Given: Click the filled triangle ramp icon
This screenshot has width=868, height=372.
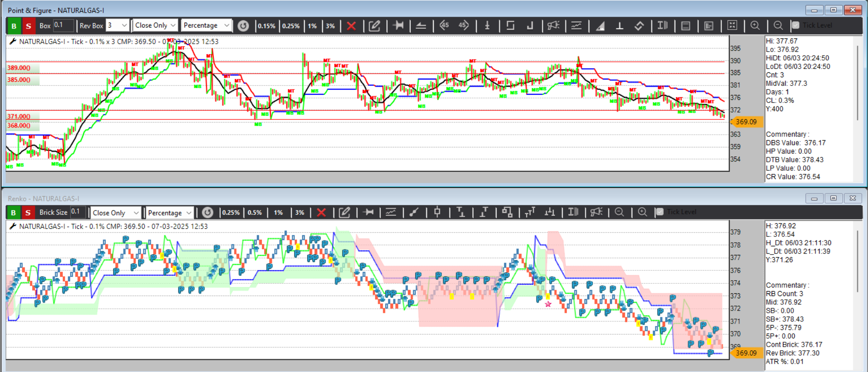Looking at the screenshot, I should (x=600, y=26).
